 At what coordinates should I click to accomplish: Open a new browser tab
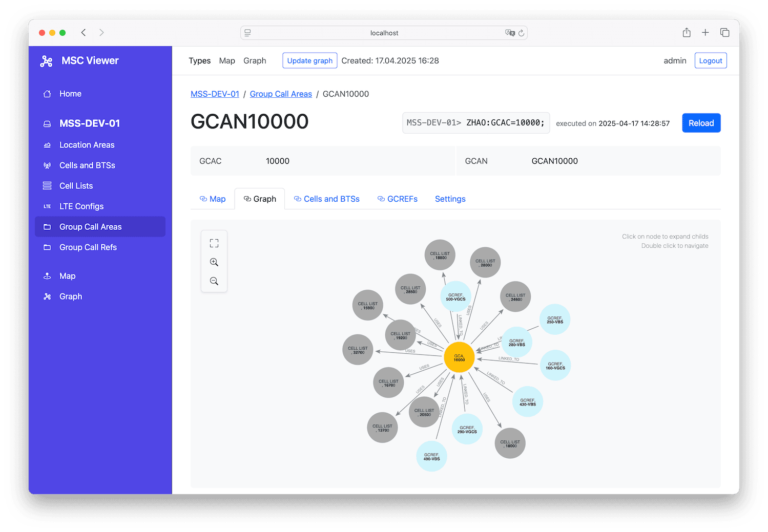tap(705, 33)
